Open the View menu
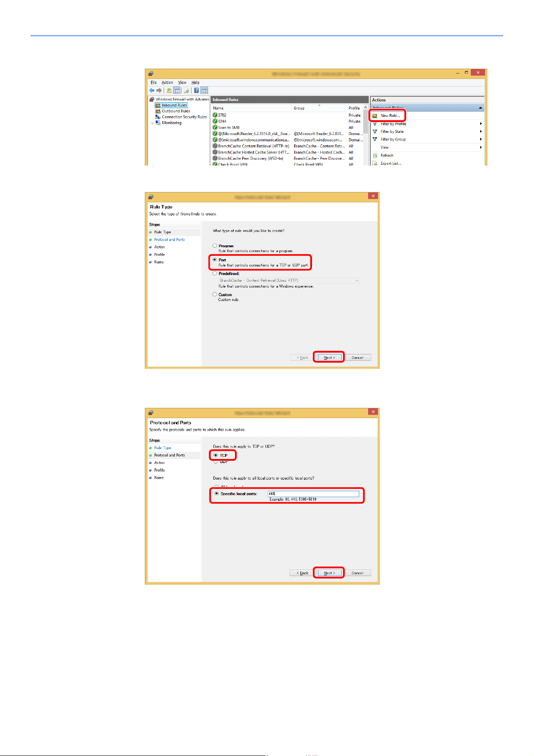The height and width of the screenshot is (756, 534). 182,83
